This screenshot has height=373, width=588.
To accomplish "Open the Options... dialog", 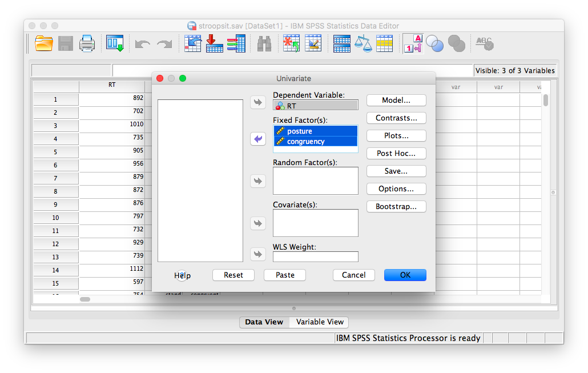I will (x=396, y=188).
